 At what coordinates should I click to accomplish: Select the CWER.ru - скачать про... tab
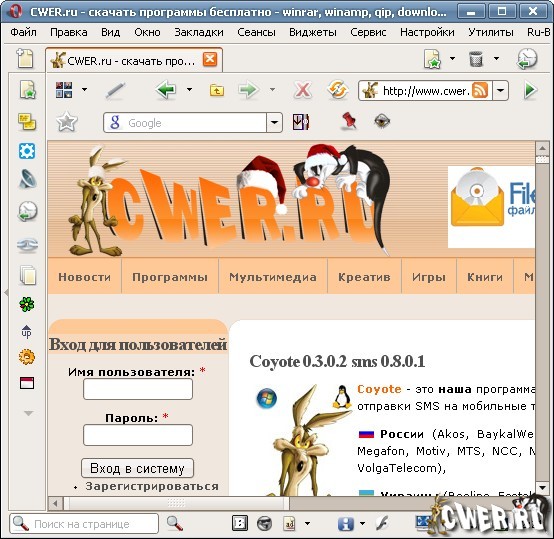point(134,60)
